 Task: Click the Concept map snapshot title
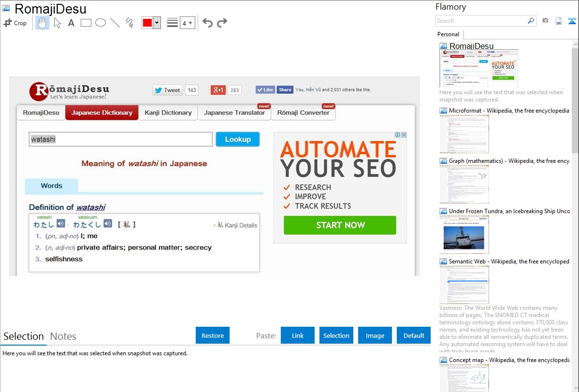[509, 360]
